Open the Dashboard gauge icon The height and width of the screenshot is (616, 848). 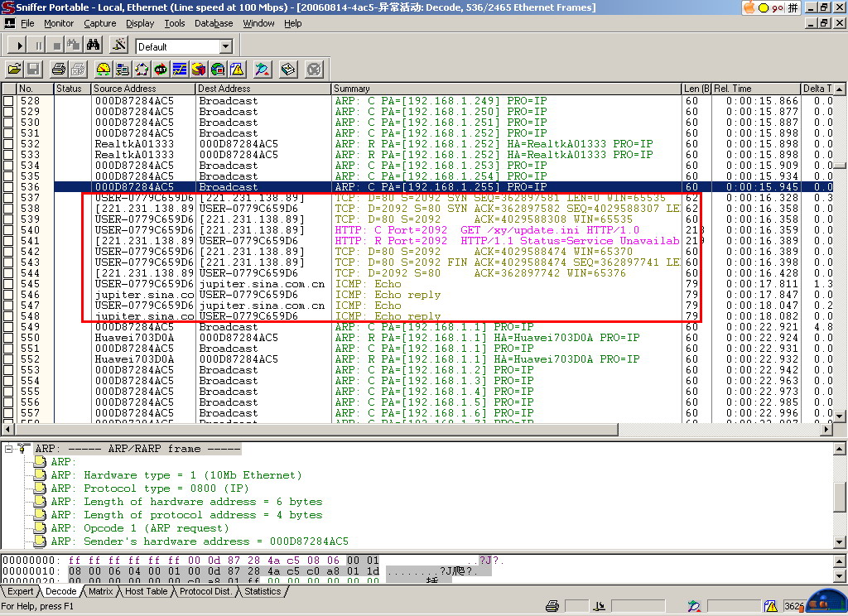point(103,70)
